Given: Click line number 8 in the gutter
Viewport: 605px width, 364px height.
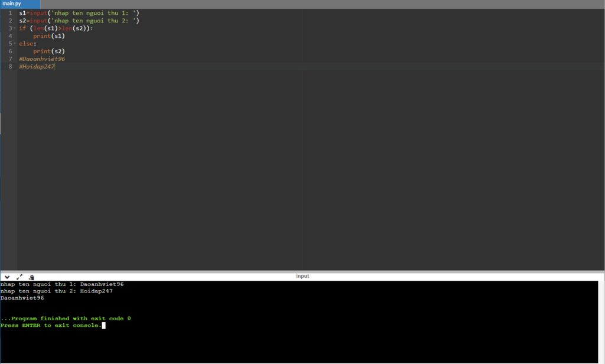Looking at the screenshot, I should 11,67.
